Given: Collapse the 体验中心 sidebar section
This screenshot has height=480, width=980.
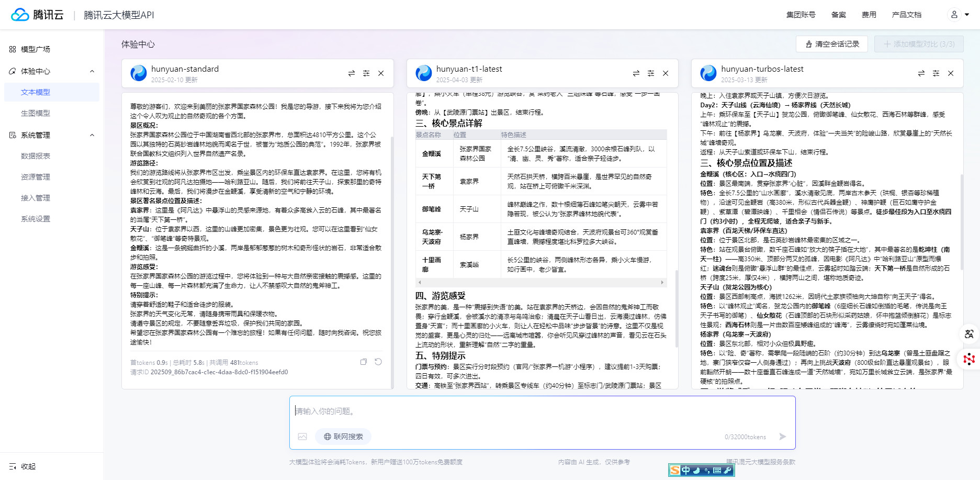Looking at the screenshot, I should (92, 71).
